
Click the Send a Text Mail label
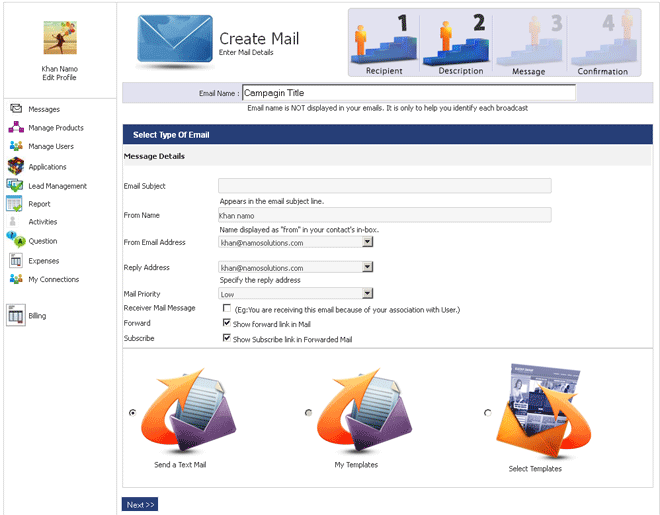(x=180, y=465)
